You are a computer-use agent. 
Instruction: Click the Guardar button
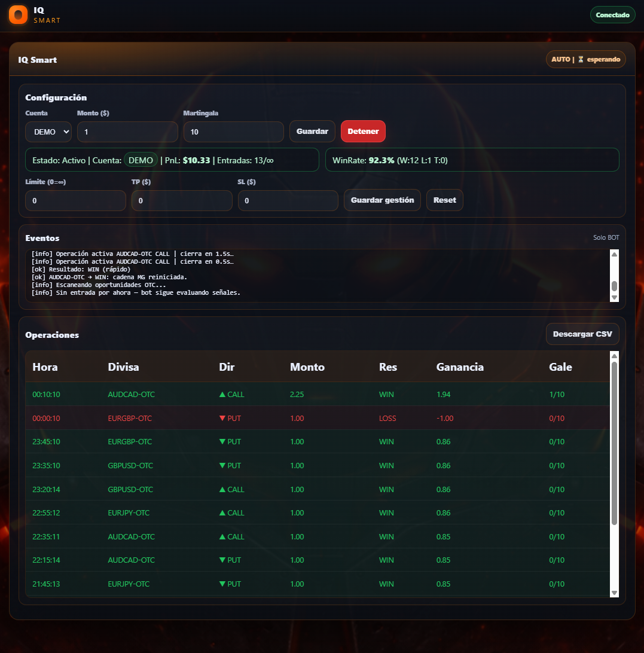312,132
